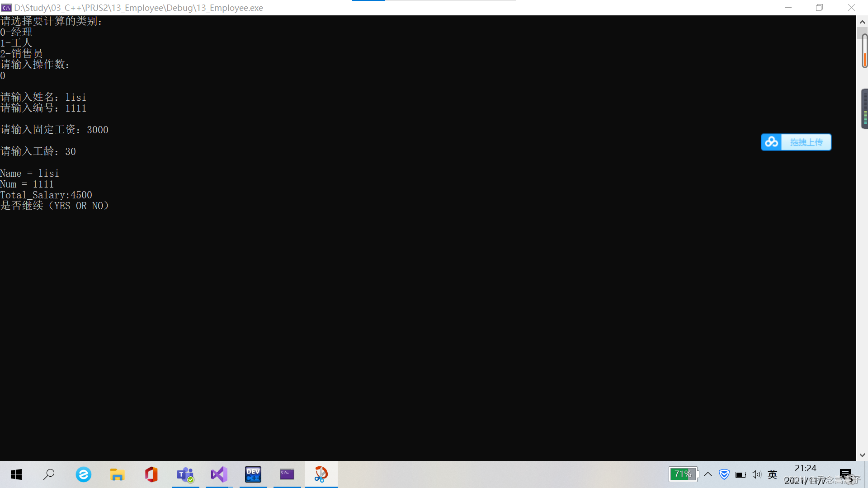Click the screenshot scissors tool icon
Image resolution: width=868 pixels, height=488 pixels.
[x=321, y=474]
